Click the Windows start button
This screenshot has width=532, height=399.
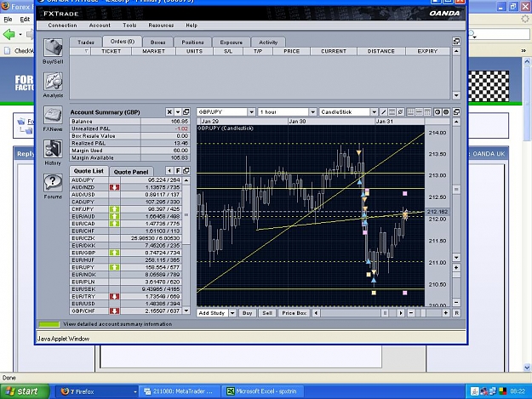pos(25,391)
